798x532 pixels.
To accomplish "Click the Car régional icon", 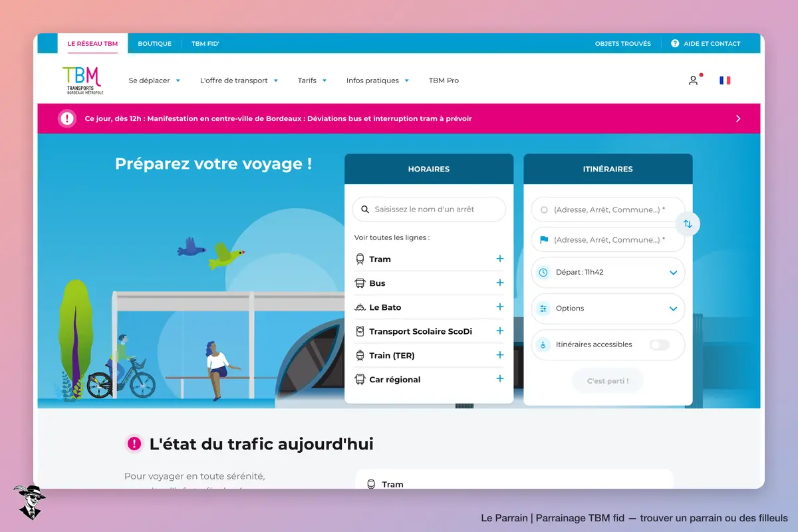I will pyautogui.click(x=360, y=379).
